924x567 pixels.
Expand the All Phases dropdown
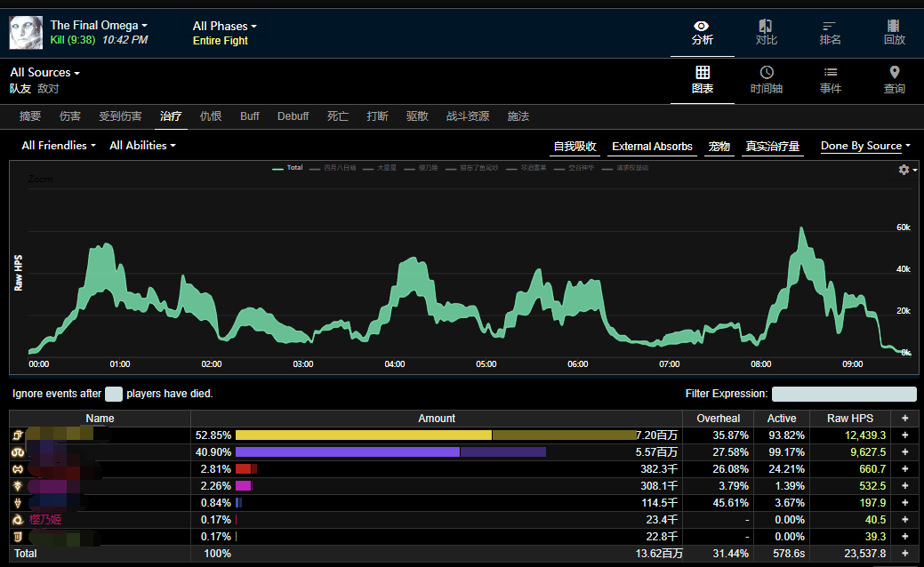[x=224, y=26]
